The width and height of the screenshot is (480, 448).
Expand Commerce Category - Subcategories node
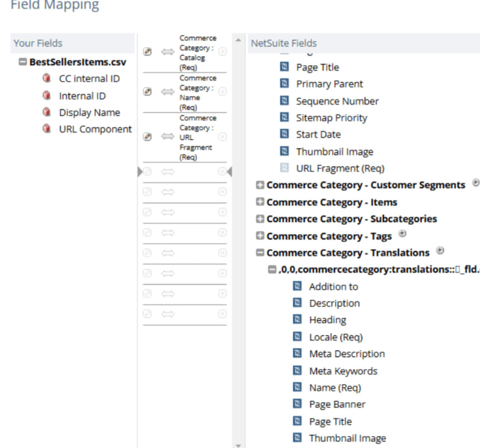click(x=260, y=219)
